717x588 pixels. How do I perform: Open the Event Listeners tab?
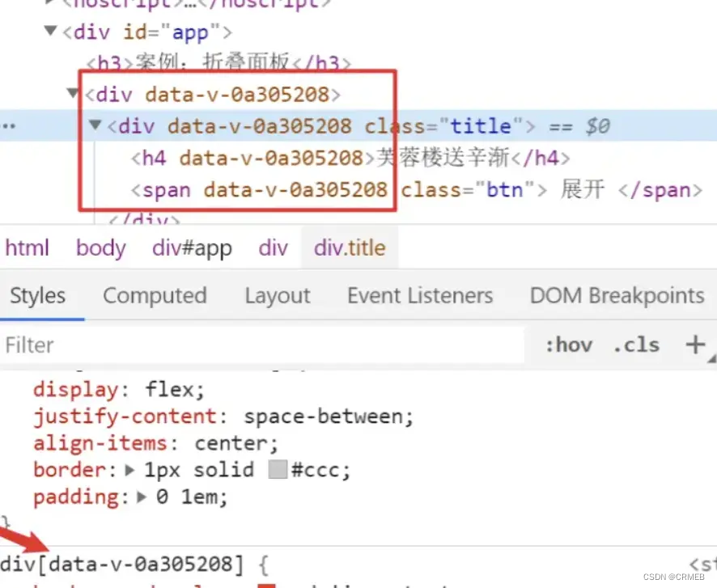pos(420,296)
